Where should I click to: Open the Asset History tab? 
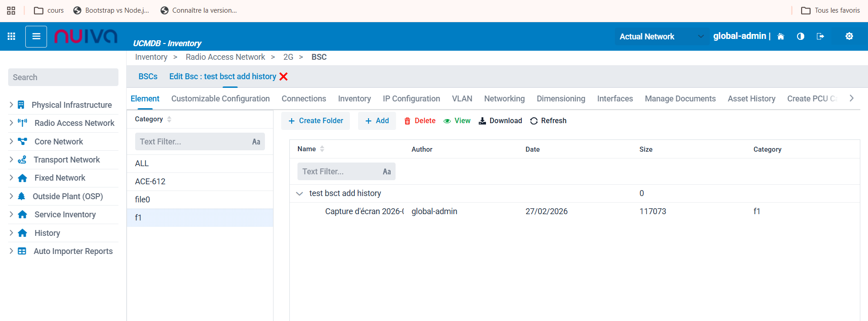(751, 99)
